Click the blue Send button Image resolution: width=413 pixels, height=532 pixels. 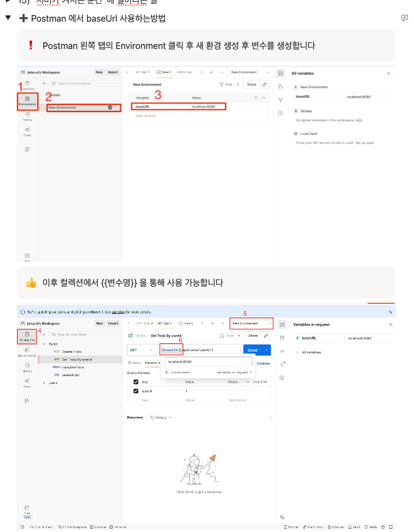coord(253,350)
